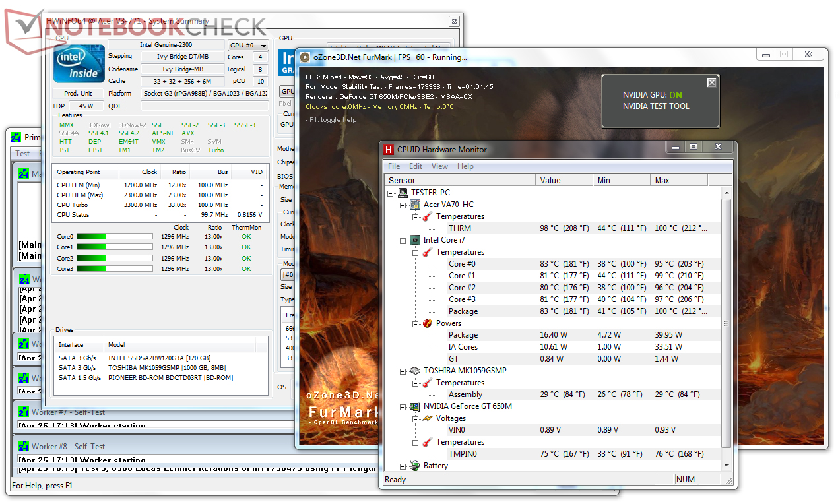Click the voltage icon next to Voltages
The width and height of the screenshot is (840, 504).
click(x=427, y=418)
